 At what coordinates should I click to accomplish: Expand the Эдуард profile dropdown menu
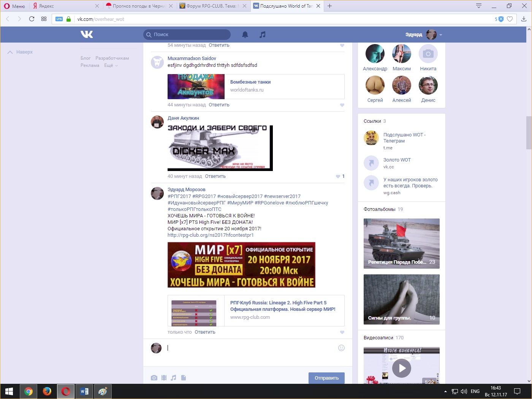click(x=441, y=35)
